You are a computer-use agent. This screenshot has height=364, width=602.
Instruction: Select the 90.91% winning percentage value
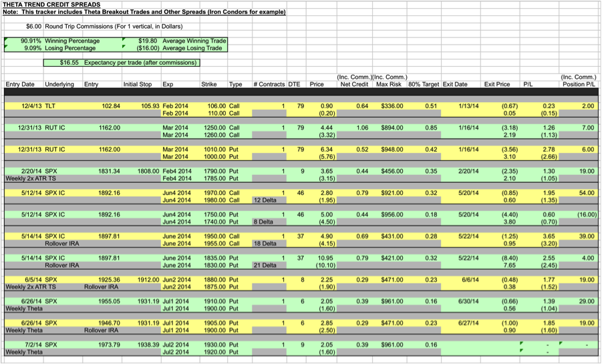pyautogui.click(x=31, y=41)
